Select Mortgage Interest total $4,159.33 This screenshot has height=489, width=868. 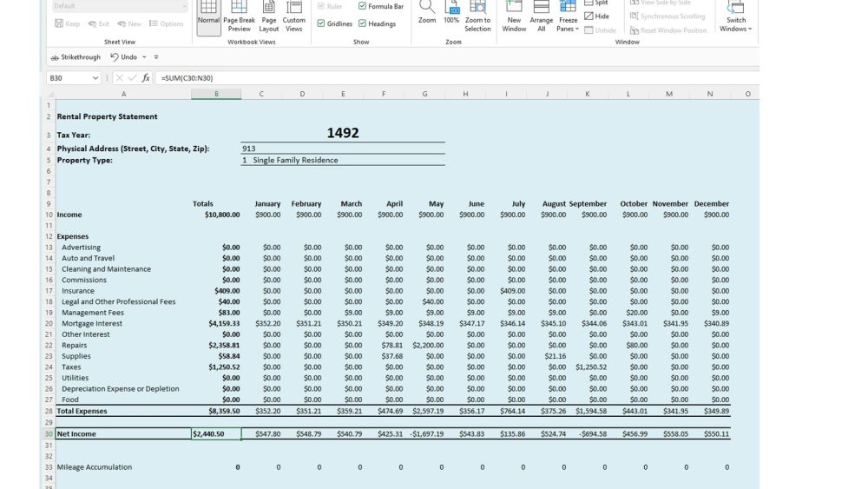(x=216, y=323)
